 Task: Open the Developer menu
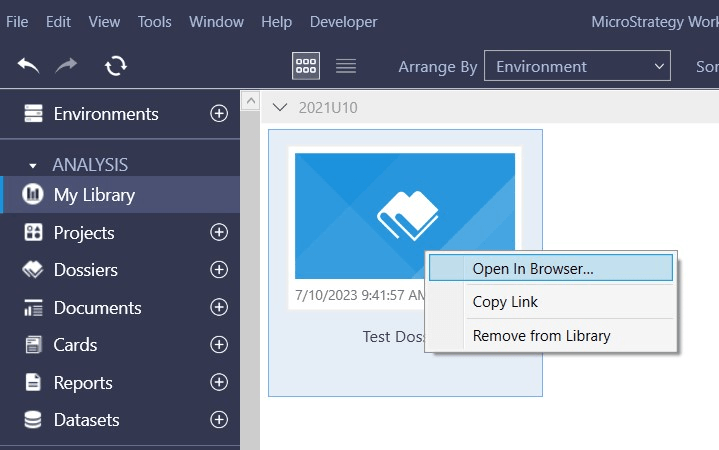343,21
